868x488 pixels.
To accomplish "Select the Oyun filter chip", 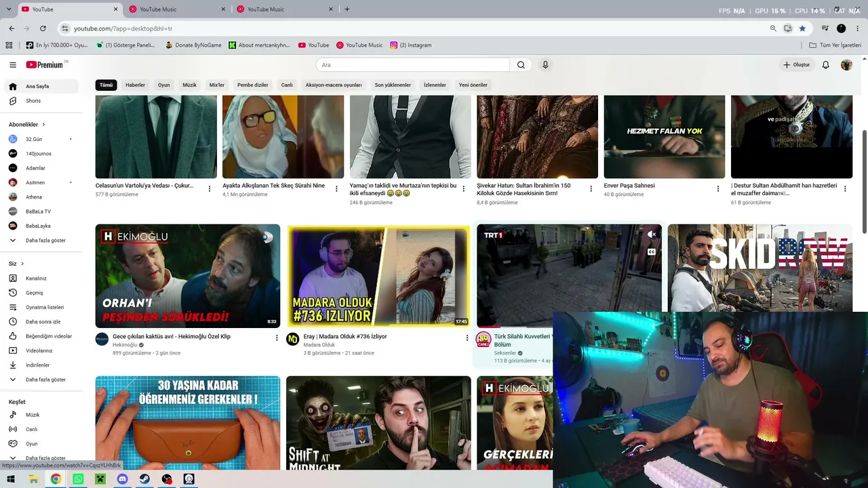I will (x=164, y=85).
